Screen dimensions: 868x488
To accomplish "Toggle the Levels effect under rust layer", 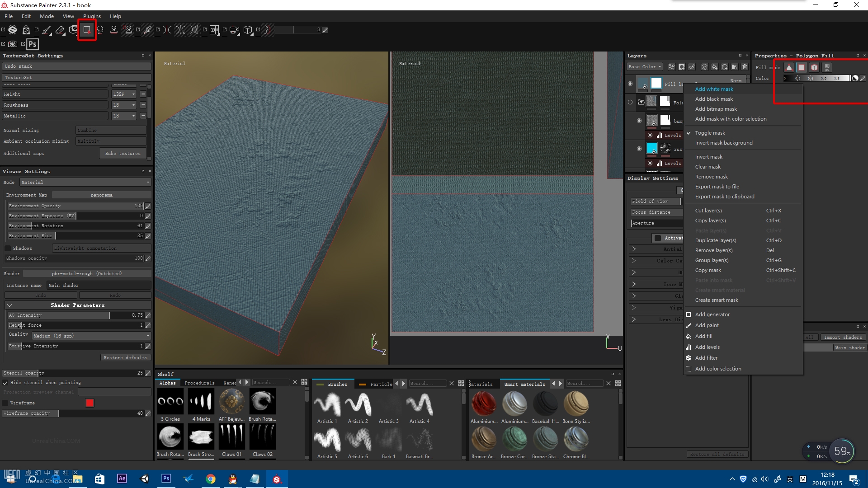I will pyautogui.click(x=650, y=163).
